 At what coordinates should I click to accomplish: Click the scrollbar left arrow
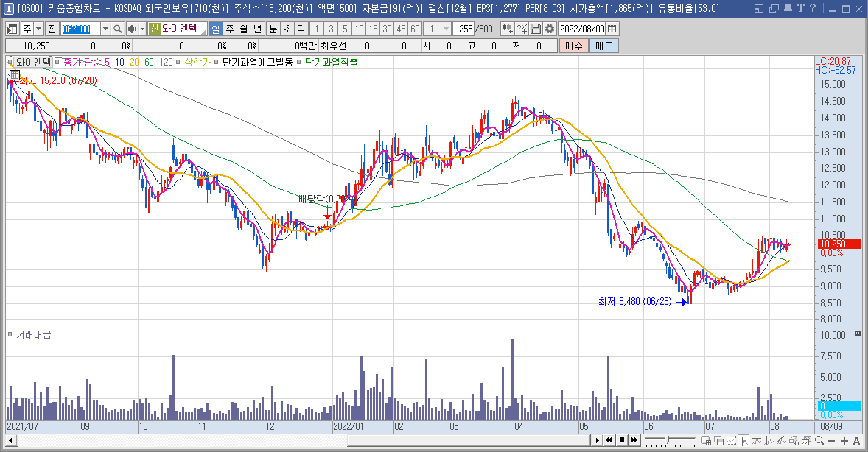coord(11,440)
